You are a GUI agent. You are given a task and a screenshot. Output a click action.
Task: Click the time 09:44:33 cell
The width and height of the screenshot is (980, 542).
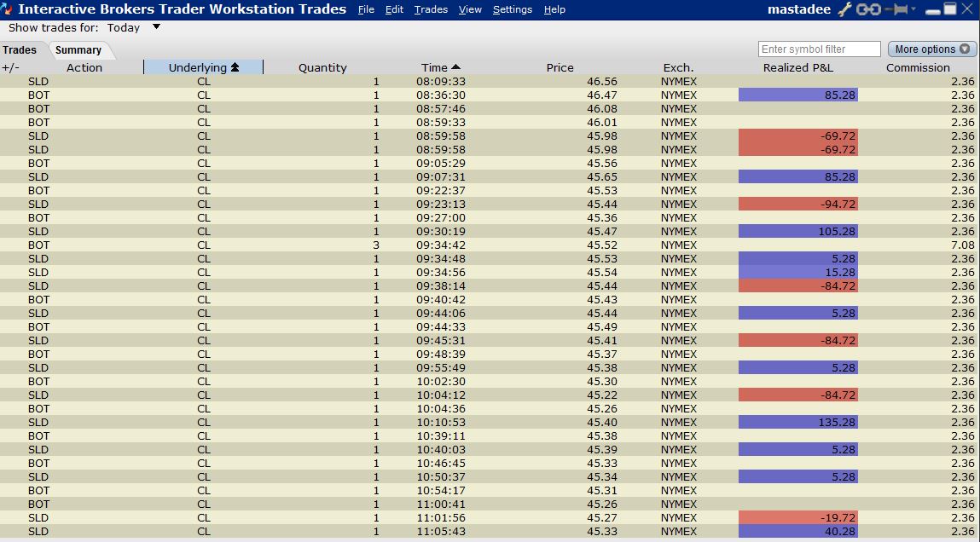pyautogui.click(x=441, y=326)
